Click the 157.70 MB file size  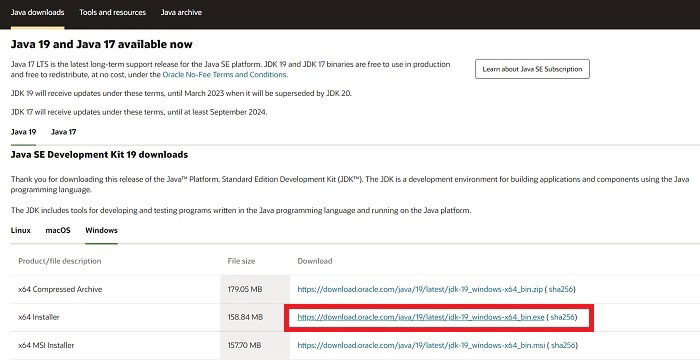245,345
